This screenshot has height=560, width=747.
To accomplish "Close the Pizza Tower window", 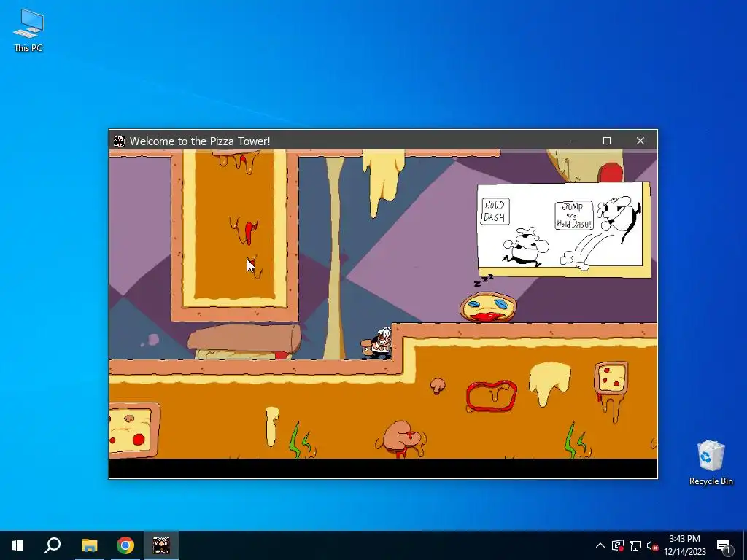I will click(640, 141).
